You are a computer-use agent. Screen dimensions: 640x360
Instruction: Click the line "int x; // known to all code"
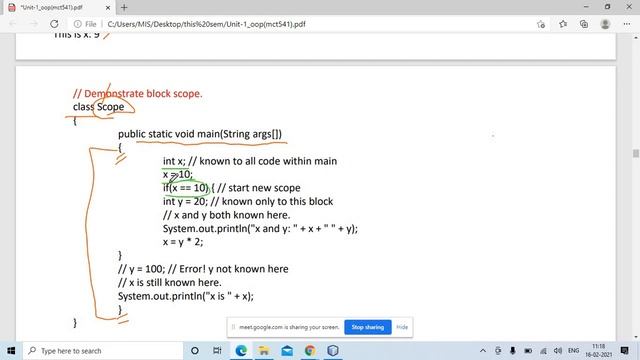click(x=250, y=161)
